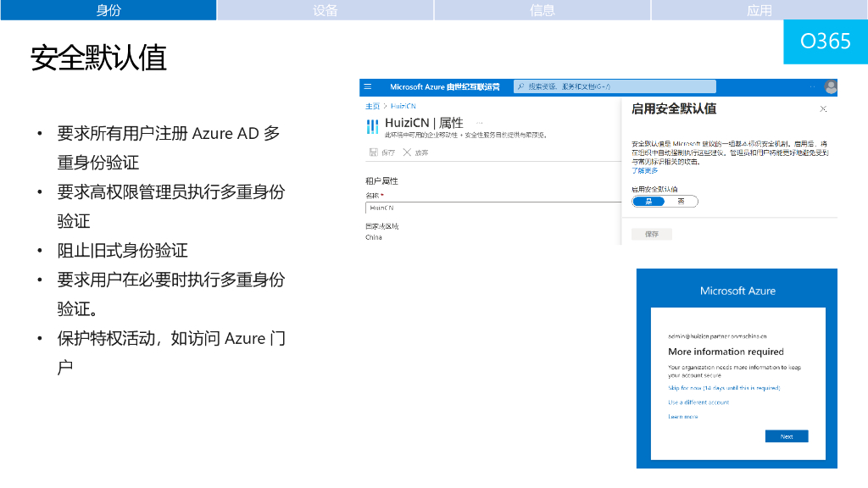This screenshot has height=488, width=868.
Task: Click the 保存 save disk icon
Action: (374, 152)
